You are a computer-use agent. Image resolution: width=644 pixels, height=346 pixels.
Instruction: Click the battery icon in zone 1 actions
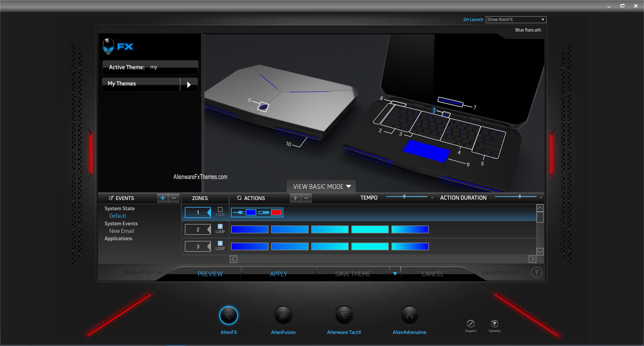click(x=264, y=212)
